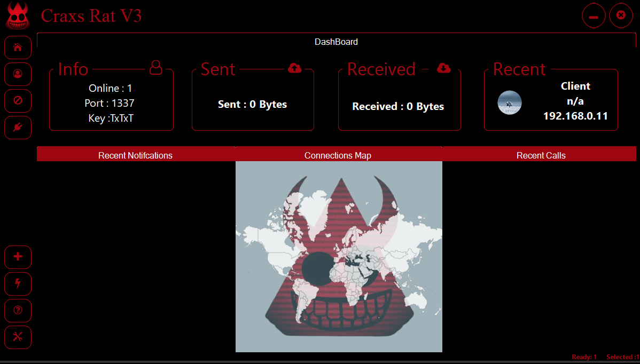Click the 'Selected :1' status text

click(623, 357)
